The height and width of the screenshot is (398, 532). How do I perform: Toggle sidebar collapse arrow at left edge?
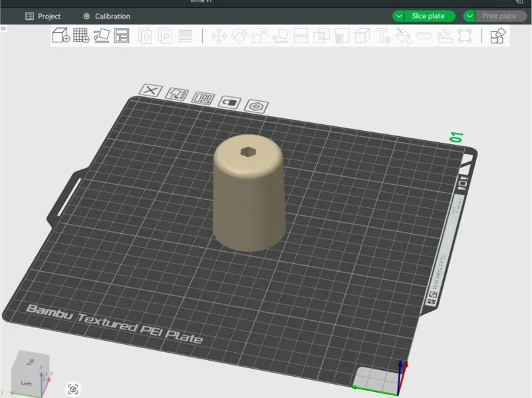(x=3, y=29)
